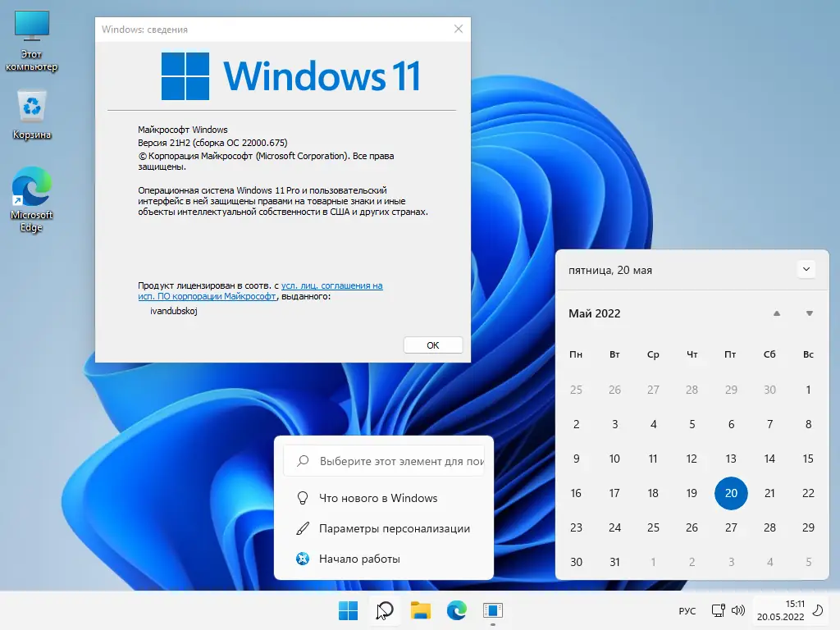Click the Май 2022 month header
840x630 pixels.
pos(595,313)
